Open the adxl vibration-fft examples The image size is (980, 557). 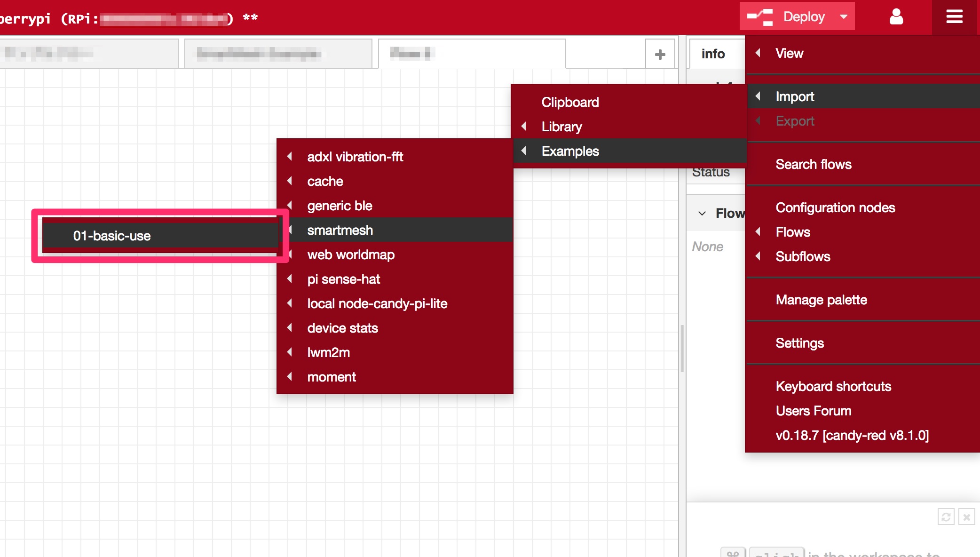(x=395, y=157)
